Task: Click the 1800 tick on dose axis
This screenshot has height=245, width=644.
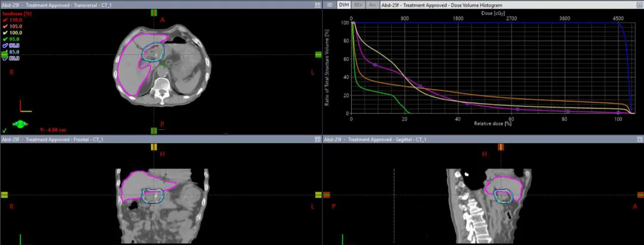Action: [x=458, y=18]
